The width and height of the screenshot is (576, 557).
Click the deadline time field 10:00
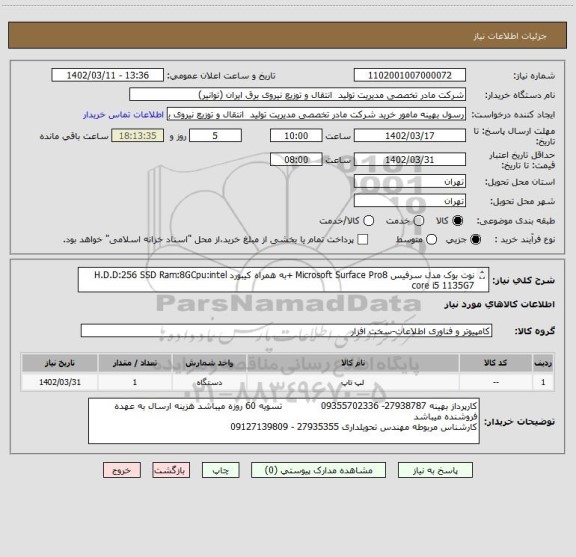296,136
